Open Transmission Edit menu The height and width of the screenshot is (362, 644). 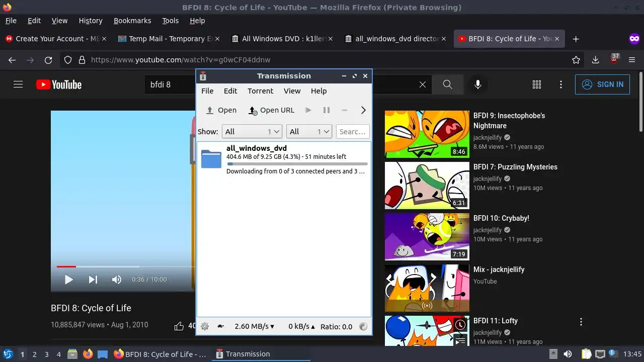[230, 91]
